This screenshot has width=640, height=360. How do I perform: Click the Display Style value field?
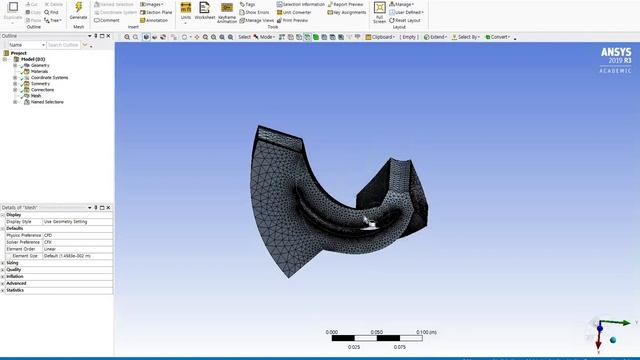[78, 222]
